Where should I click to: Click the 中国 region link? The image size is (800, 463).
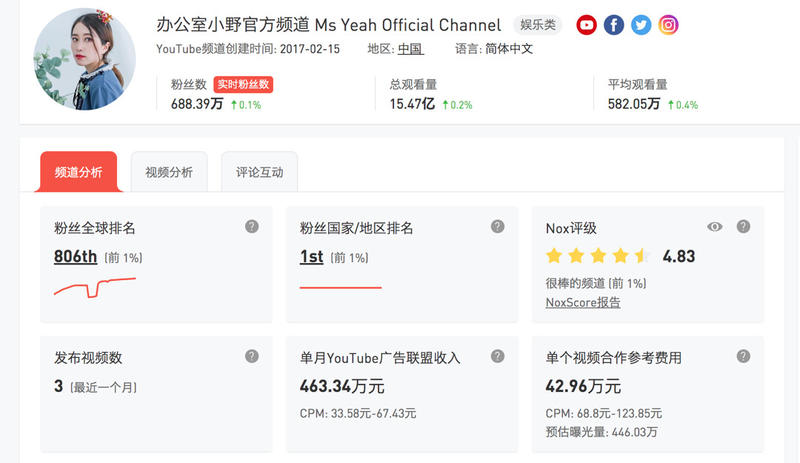[410, 49]
